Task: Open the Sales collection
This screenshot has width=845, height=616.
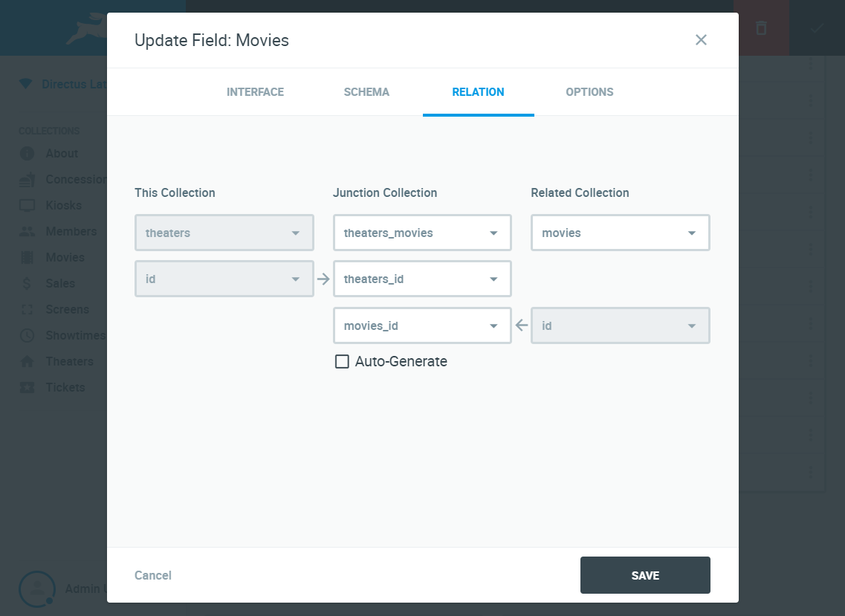Action: coord(60,283)
